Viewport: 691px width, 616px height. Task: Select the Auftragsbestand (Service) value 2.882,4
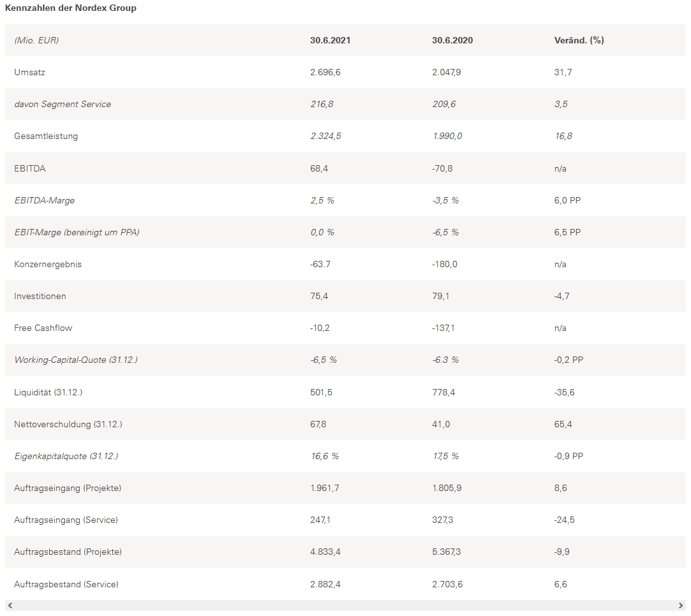click(325, 584)
